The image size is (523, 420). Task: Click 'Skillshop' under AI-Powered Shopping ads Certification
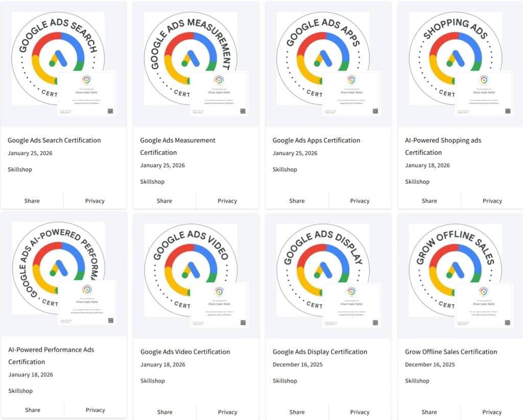[417, 182]
